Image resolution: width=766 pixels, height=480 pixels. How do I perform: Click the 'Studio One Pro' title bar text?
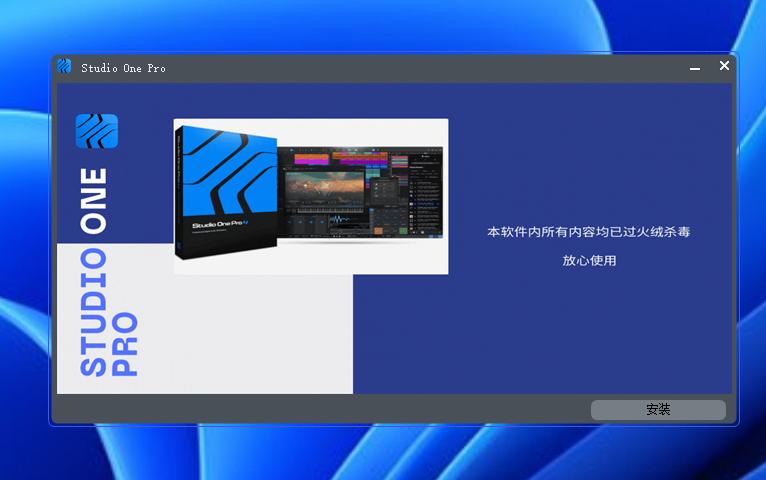123,68
